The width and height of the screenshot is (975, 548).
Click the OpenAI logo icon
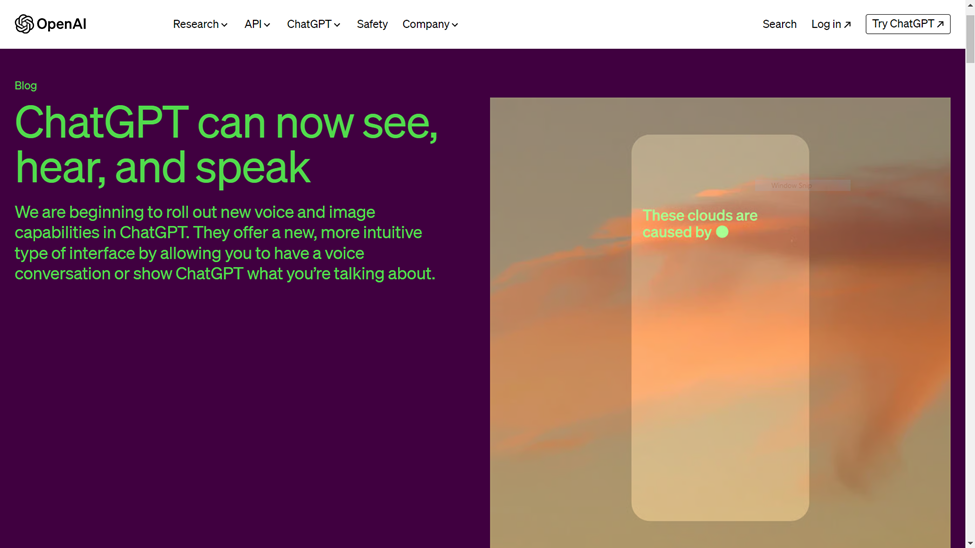pos(24,24)
